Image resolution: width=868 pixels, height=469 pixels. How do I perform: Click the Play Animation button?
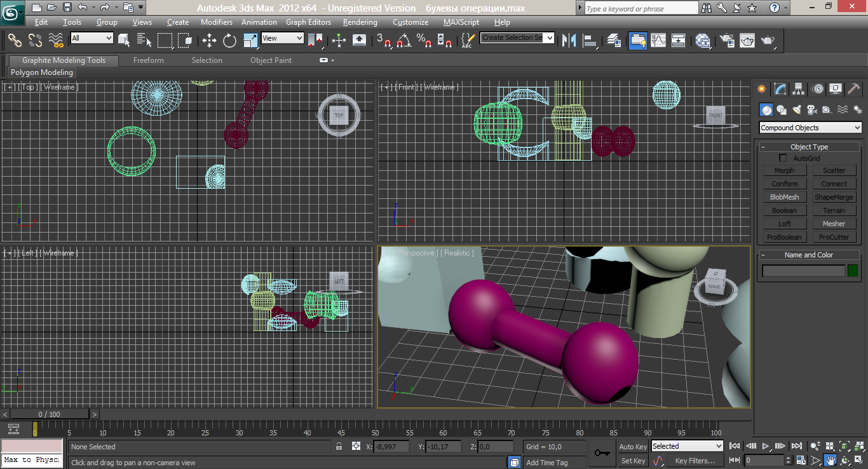tap(766, 446)
